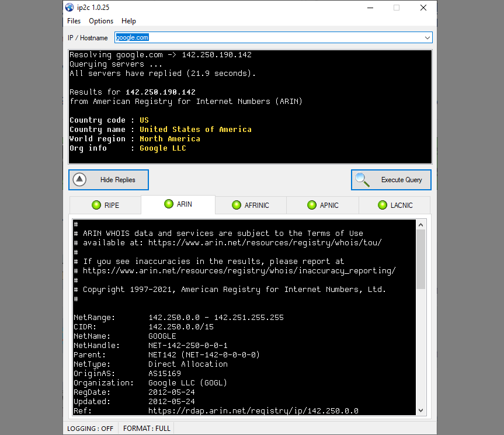Click the Org info value Google LLC
504x435 pixels.
[x=162, y=148]
